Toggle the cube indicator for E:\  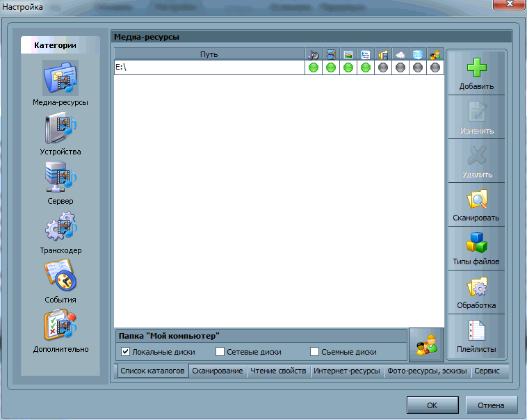pos(418,67)
